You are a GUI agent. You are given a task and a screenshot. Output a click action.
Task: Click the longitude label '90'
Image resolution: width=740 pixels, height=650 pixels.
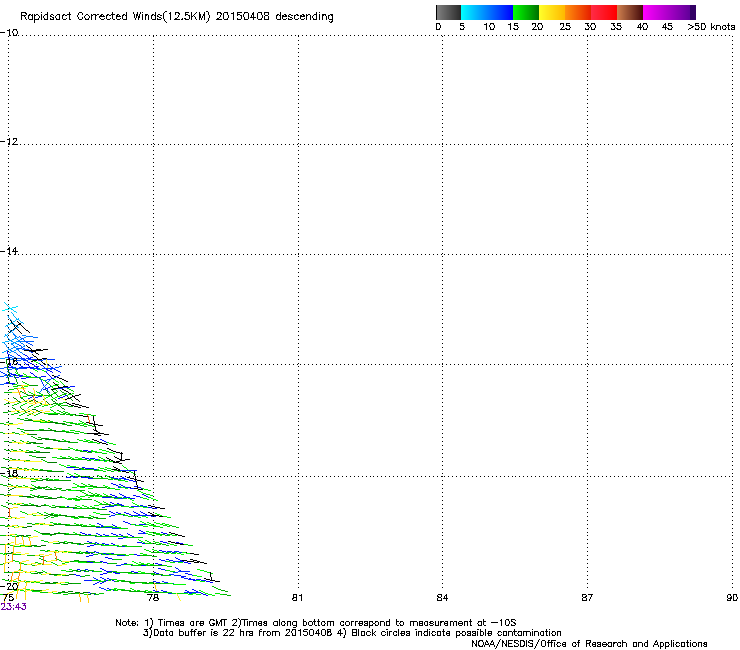tap(732, 598)
